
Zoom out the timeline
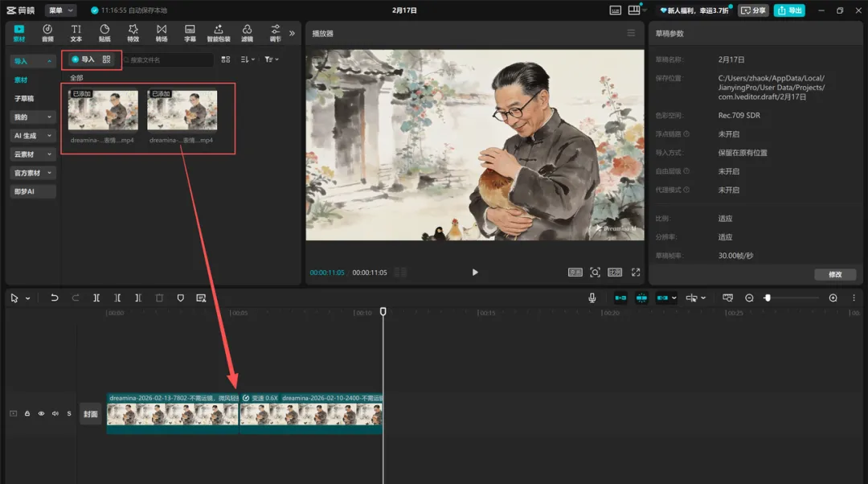(749, 298)
